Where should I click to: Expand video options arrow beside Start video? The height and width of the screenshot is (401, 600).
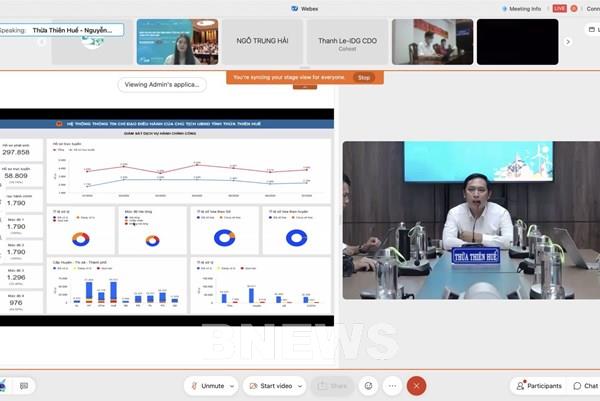point(300,386)
